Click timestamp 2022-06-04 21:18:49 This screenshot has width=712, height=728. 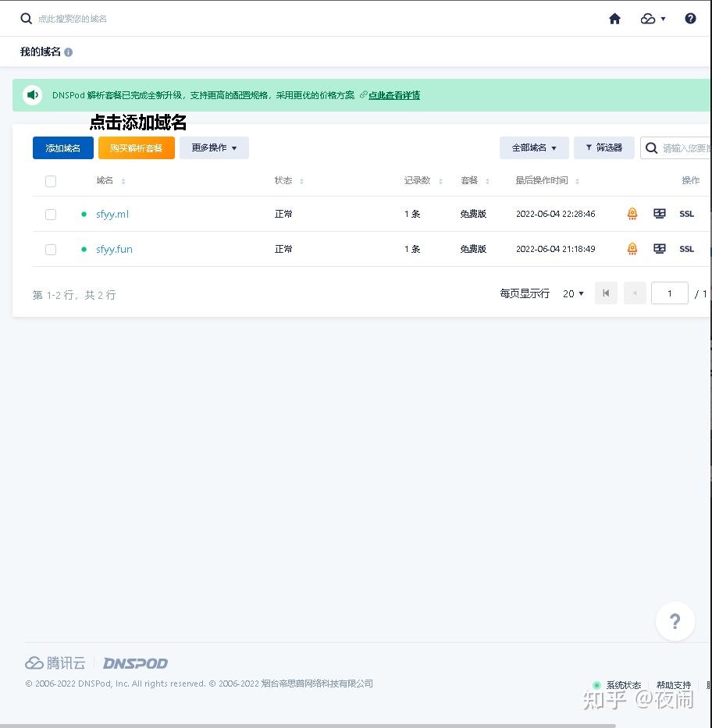556,250
